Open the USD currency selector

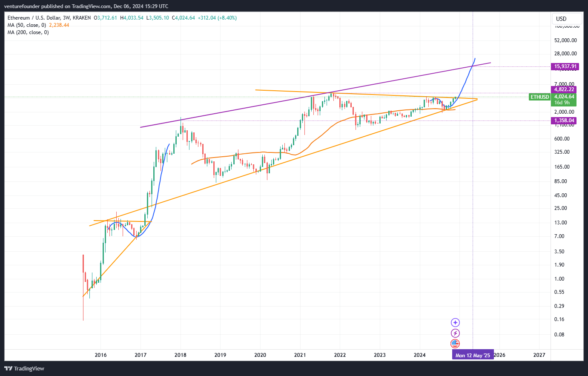[566, 18]
